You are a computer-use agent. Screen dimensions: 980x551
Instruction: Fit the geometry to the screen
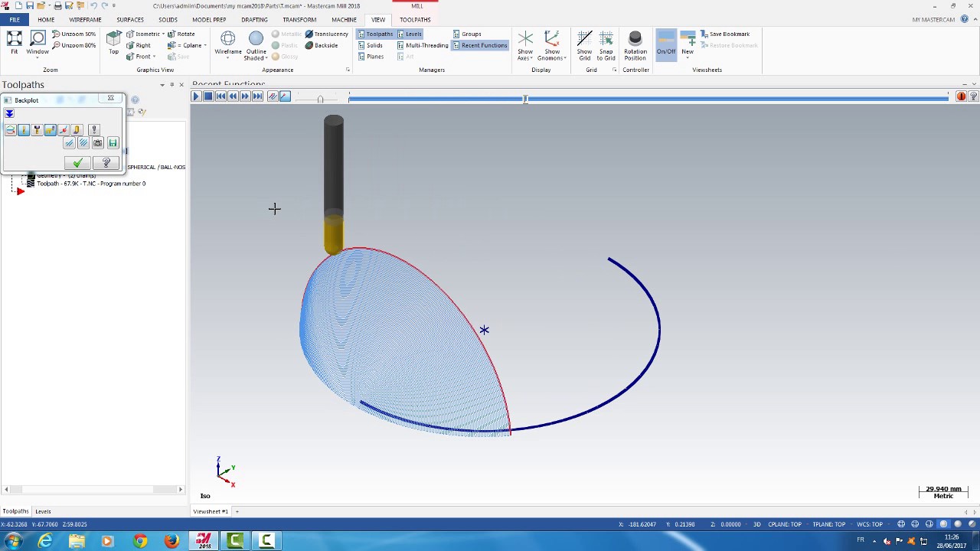click(14, 42)
